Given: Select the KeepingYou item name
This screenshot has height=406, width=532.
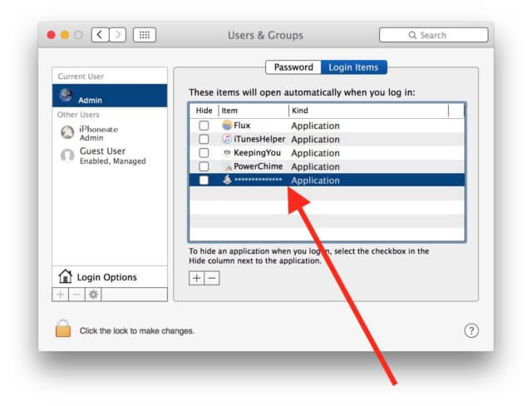Looking at the screenshot, I should click(x=257, y=152).
